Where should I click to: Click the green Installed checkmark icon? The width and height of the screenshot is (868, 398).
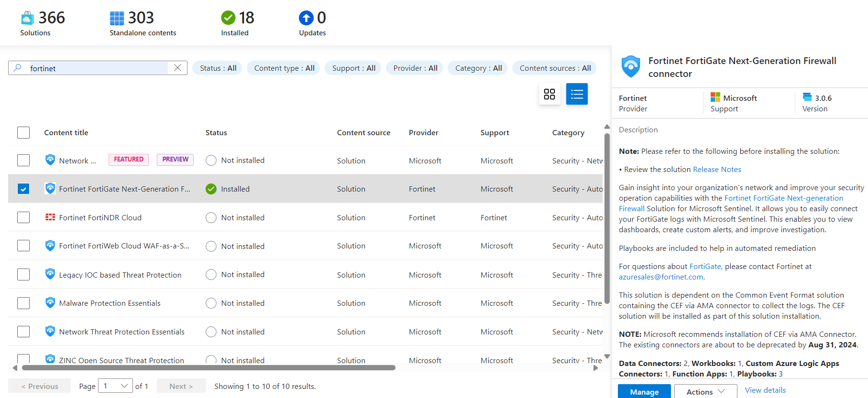pos(228,18)
